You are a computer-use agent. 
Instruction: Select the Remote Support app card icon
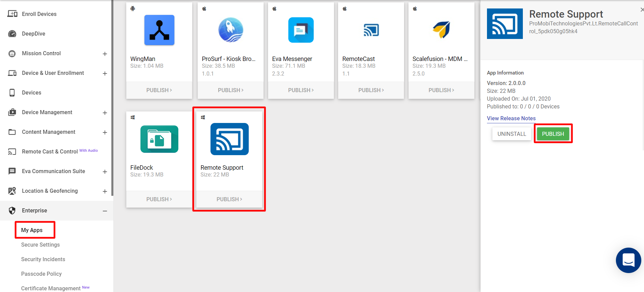[229, 139]
